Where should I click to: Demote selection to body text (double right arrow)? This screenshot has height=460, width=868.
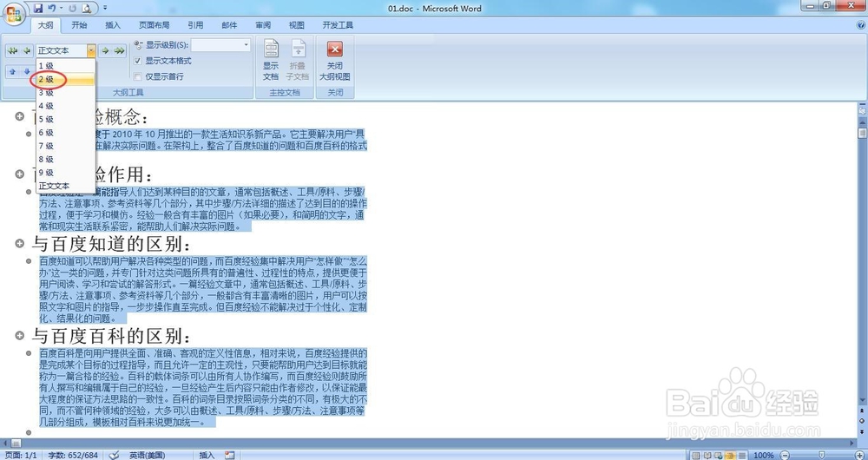[x=120, y=50]
